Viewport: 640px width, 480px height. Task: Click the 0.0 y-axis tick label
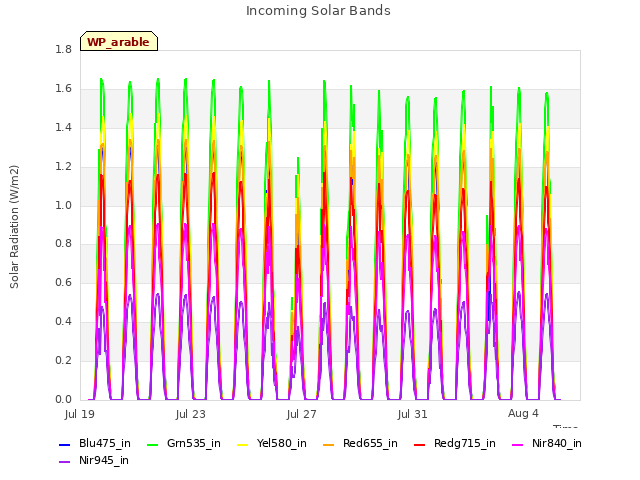63,400
